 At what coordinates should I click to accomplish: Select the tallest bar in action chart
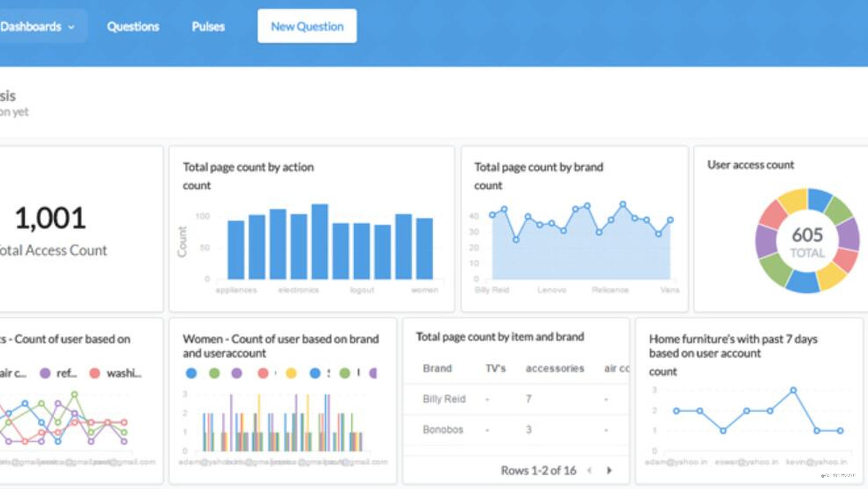tap(319, 241)
